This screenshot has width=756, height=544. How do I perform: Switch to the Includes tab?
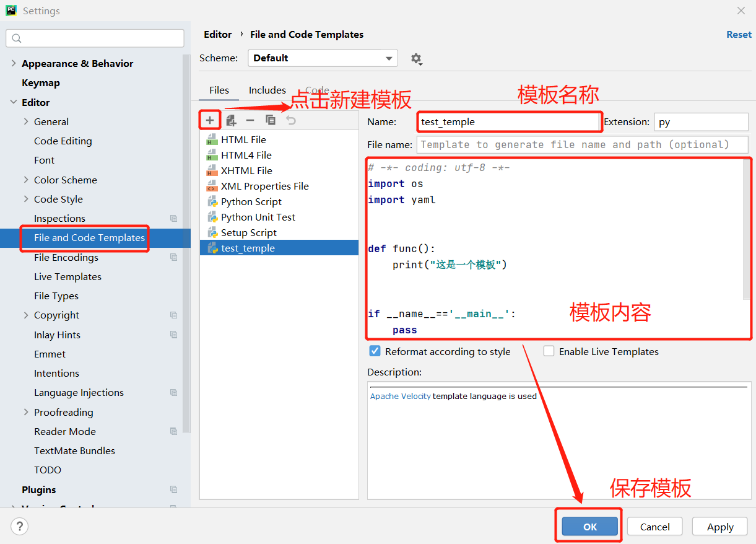(267, 90)
